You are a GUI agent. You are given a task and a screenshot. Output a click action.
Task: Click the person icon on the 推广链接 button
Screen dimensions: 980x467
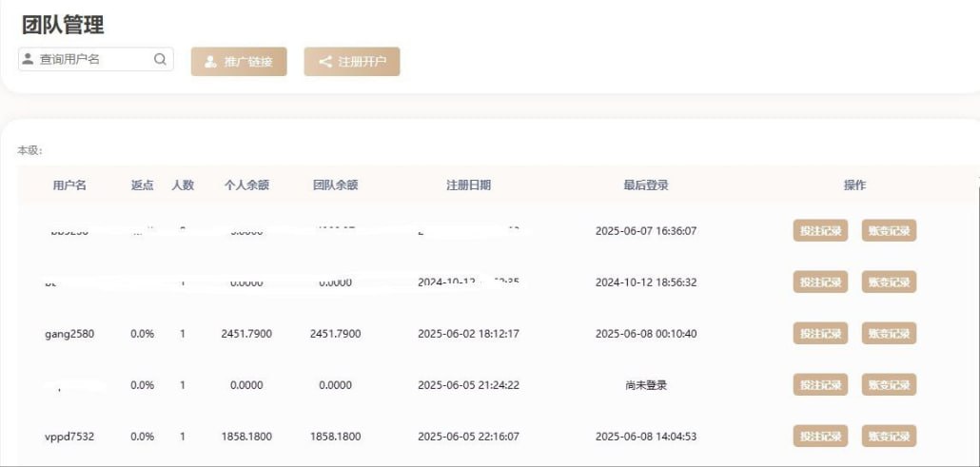click(x=210, y=62)
